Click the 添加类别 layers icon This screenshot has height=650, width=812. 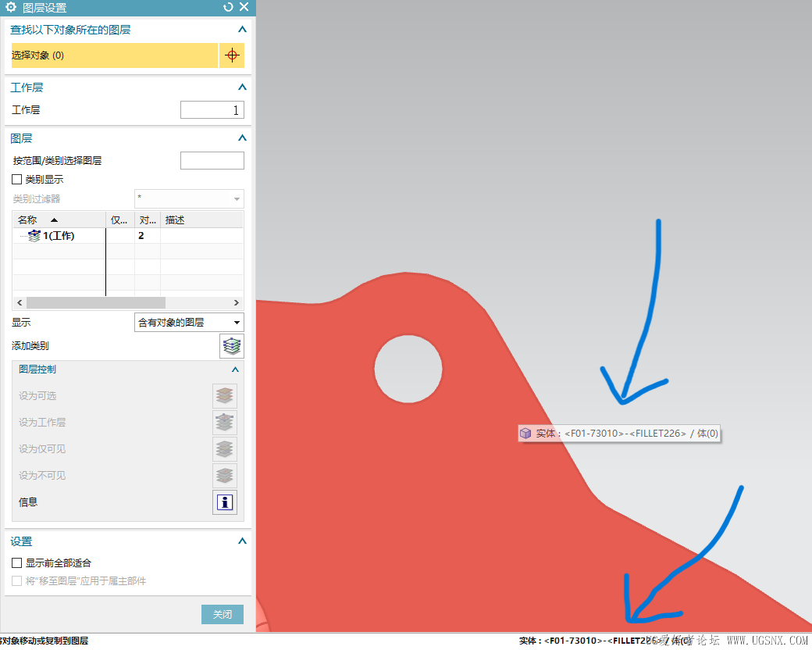(231, 346)
